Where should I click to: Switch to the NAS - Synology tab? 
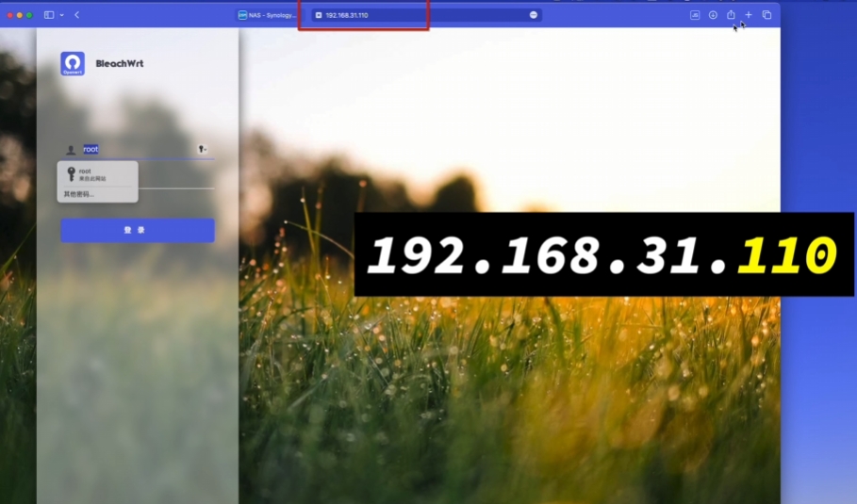267,15
